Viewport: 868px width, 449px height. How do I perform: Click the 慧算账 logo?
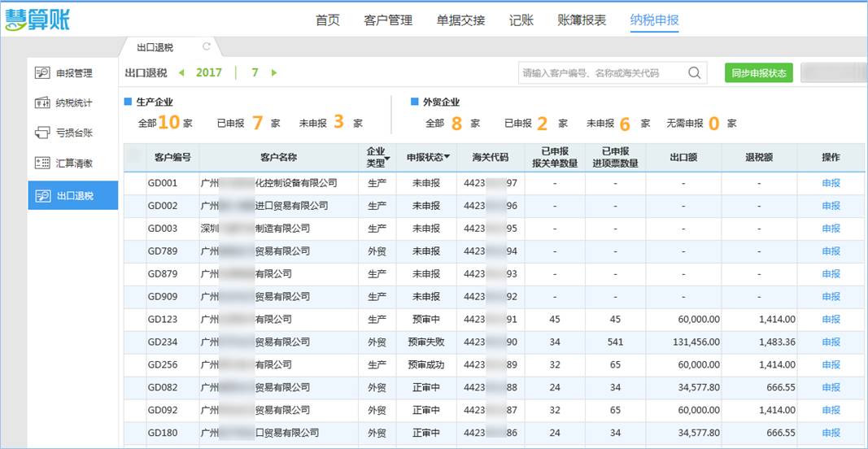coord(37,19)
